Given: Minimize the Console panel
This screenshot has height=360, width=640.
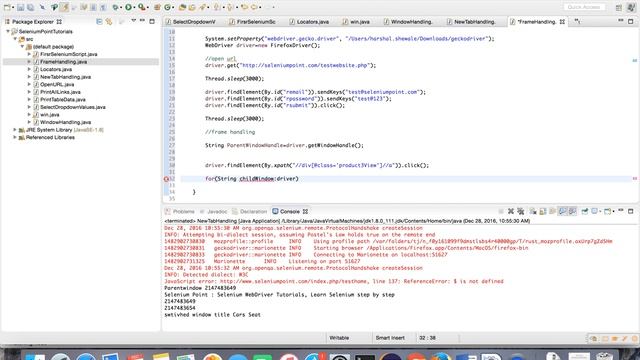Looking at the screenshot, I should [x=621, y=210].
